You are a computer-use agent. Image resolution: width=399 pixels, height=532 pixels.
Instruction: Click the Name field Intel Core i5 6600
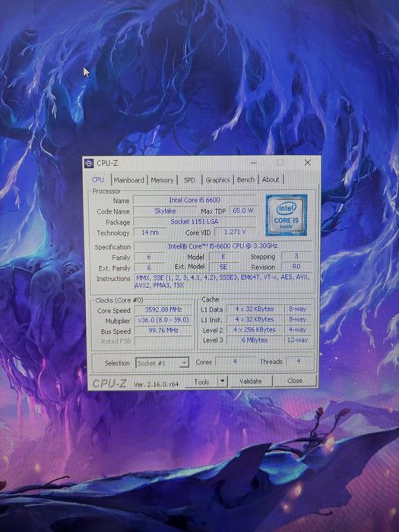pos(195,200)
